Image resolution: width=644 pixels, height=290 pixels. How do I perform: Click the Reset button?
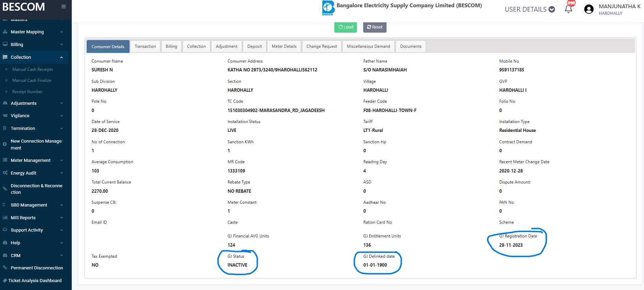(x=375, y=27)
